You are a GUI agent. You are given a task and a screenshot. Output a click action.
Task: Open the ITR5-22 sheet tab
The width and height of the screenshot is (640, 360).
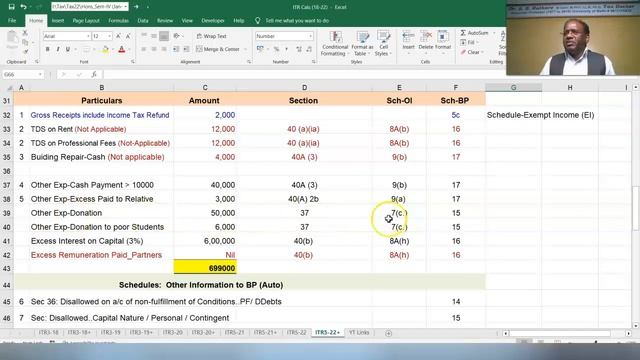point(296,333)
